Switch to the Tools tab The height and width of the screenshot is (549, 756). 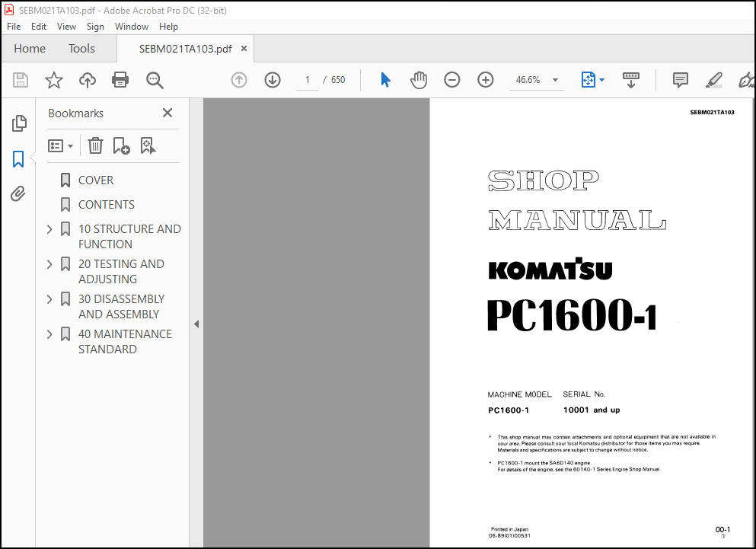click(x=81, y=49)
